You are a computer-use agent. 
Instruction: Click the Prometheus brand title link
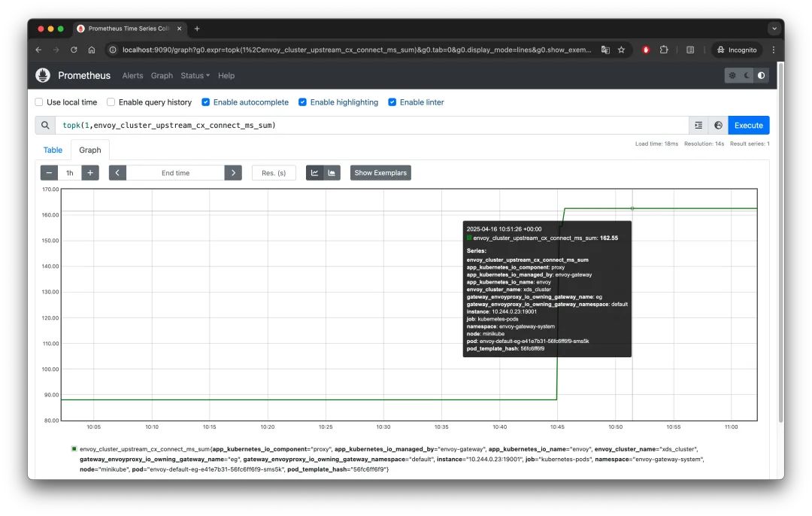[84, 76]
